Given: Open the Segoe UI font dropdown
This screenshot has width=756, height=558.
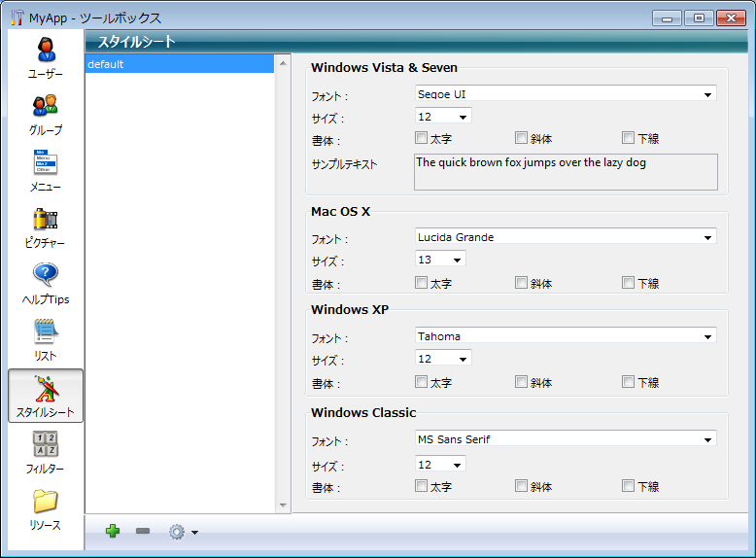Looking at the screenshot, I should (x=565, y=94).
